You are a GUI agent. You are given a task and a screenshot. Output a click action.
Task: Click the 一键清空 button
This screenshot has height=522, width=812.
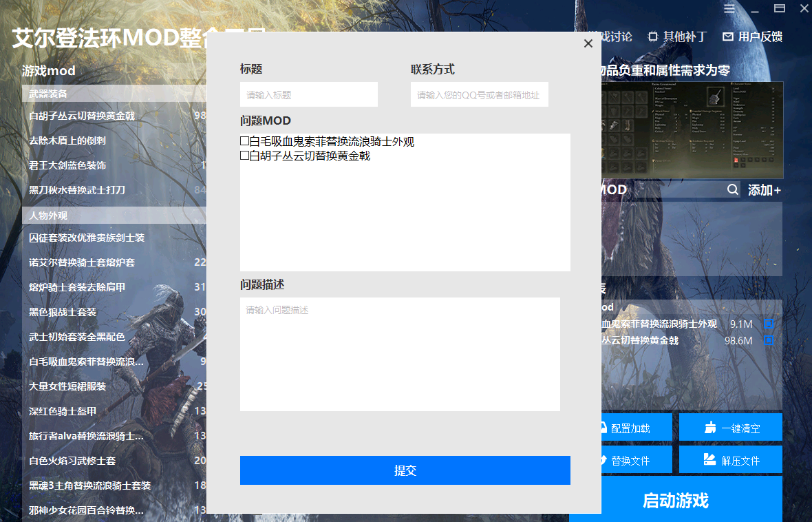click(x=731, y=428)
